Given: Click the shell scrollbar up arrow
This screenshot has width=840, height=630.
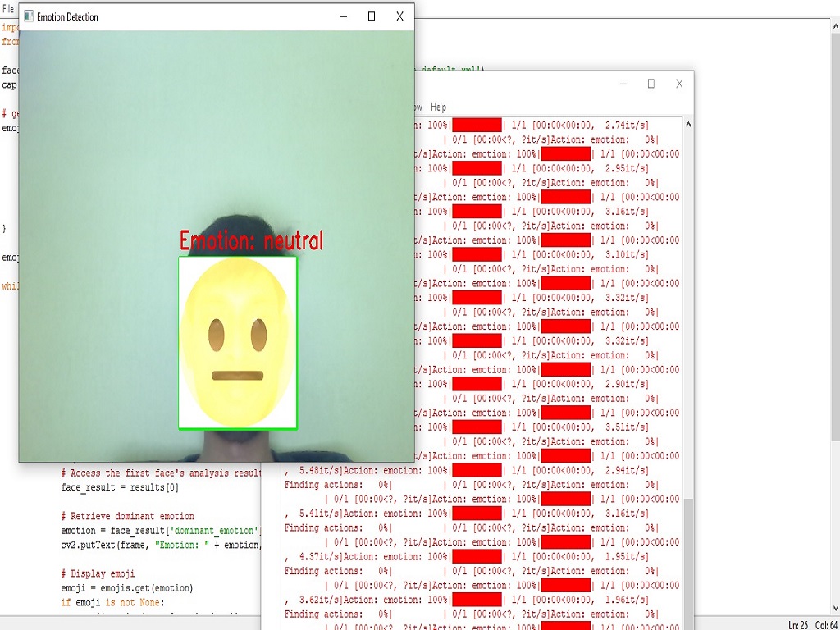Looking at the screenshot, I should coord(688,125).
